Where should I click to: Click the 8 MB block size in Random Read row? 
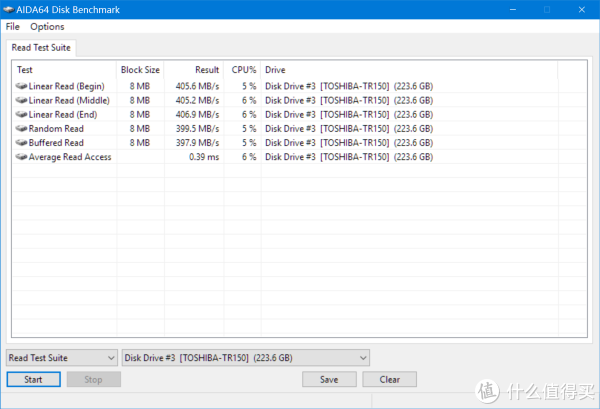tap(140, 129)
